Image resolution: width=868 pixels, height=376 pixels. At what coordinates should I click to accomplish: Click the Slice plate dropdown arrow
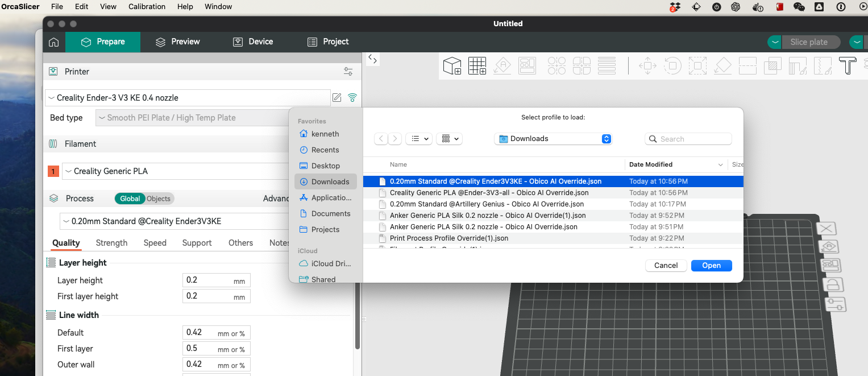(x=774, y=42)
